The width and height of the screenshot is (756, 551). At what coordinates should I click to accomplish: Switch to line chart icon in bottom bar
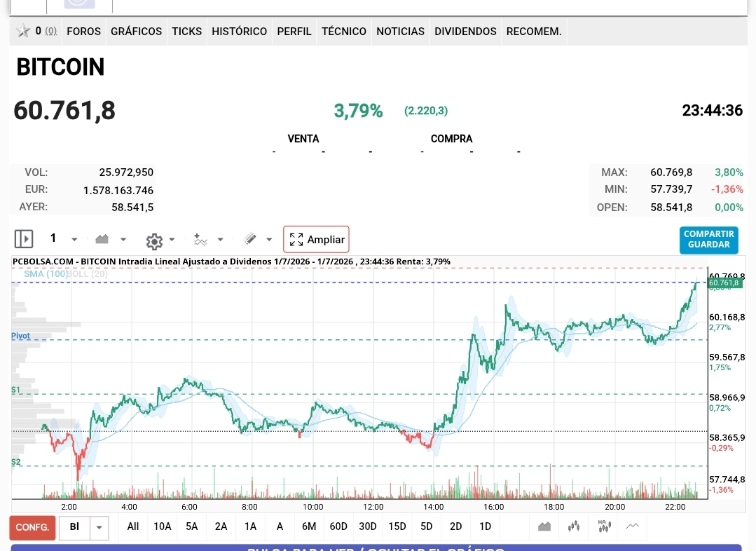[x=632, y=526]
